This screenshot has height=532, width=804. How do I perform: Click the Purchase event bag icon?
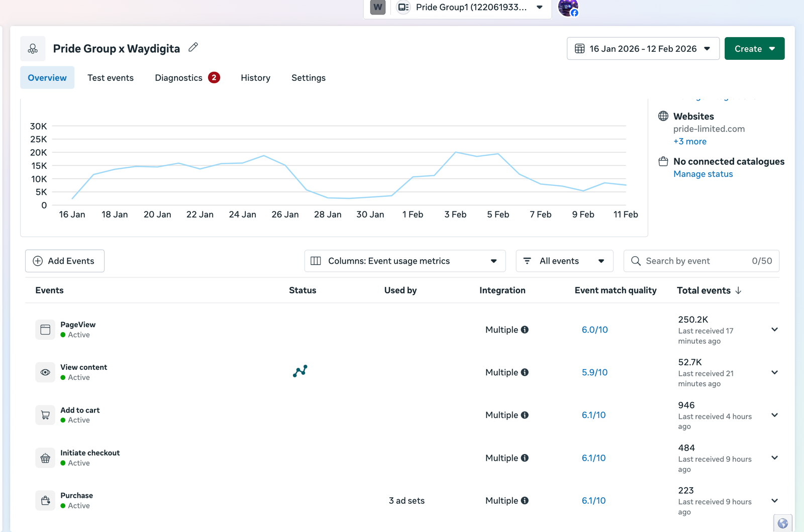point(45,500)
